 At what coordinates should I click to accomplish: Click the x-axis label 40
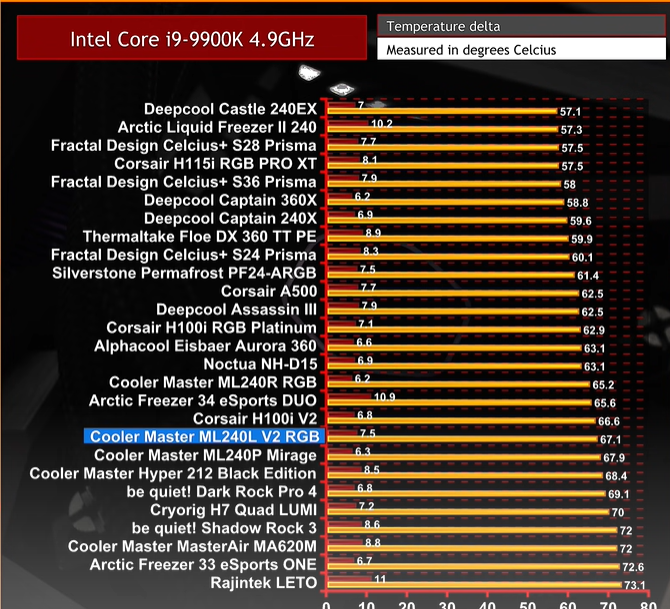pyautogui.click(x=488, y=604)
